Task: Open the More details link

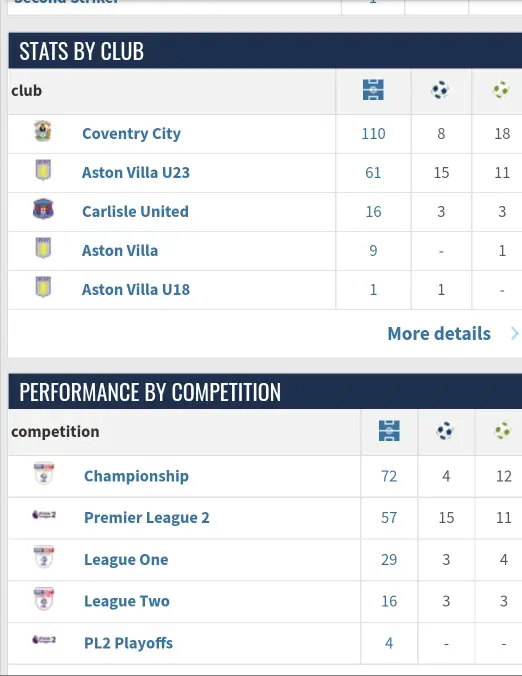Action: pyautogui.click(x=439, y=334)
